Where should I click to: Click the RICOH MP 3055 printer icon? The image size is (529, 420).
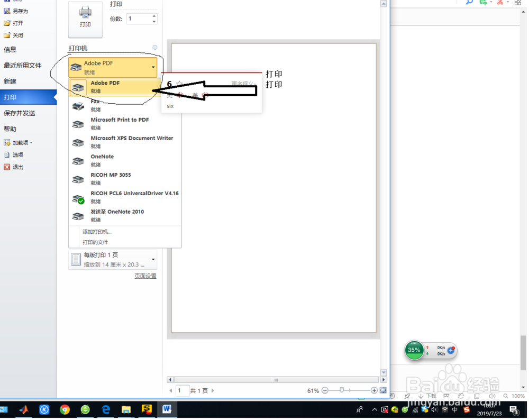pos(78,179)
